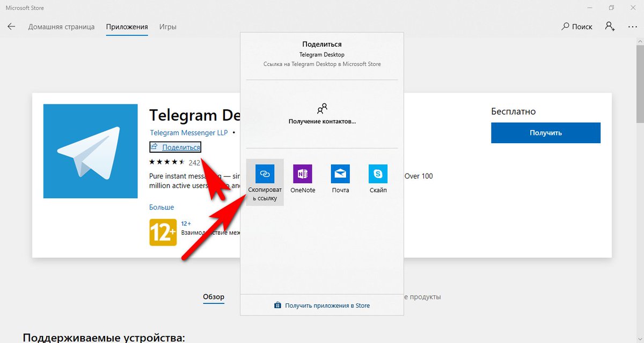Open the Игры tab
The image size is (644, 343).
[167, 27]
